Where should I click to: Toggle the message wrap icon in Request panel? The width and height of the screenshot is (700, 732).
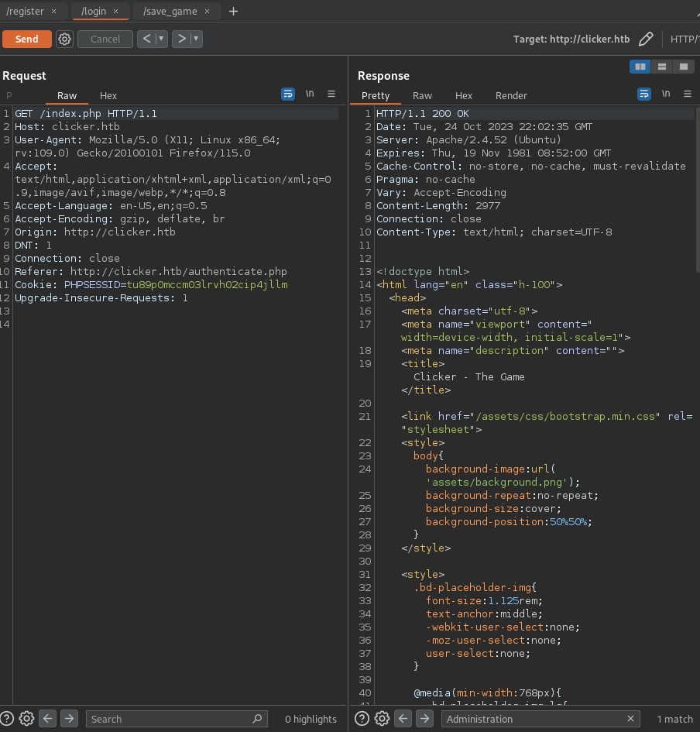click(x=288, y=94)
